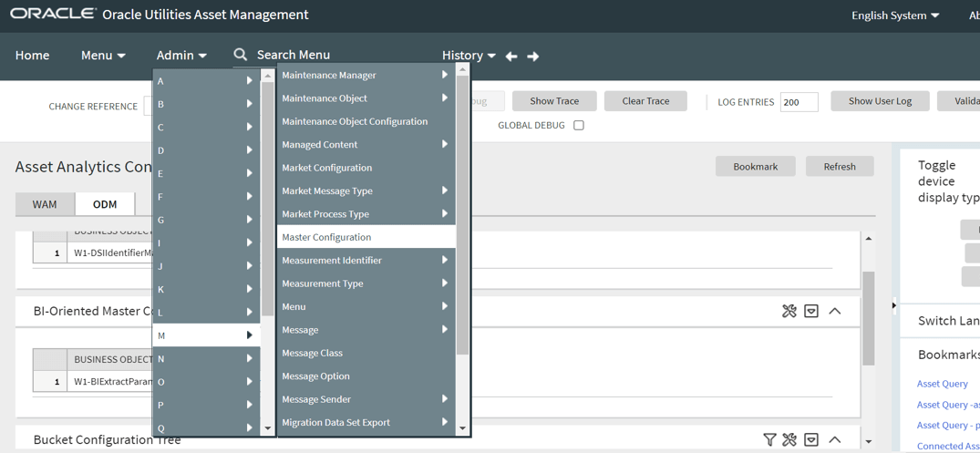Image resolution: width=980 pixels, height=453 pixels.
Task: Click the Show User Log button
Action: pyautogui.click(x=880, y=100)
